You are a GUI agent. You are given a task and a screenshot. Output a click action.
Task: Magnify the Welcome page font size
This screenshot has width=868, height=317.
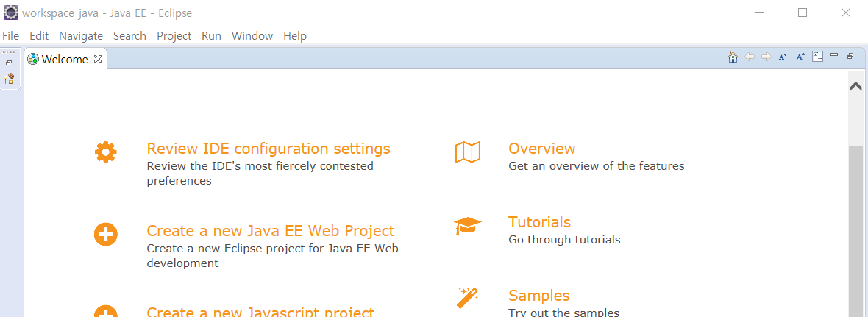tap(800, 57)
